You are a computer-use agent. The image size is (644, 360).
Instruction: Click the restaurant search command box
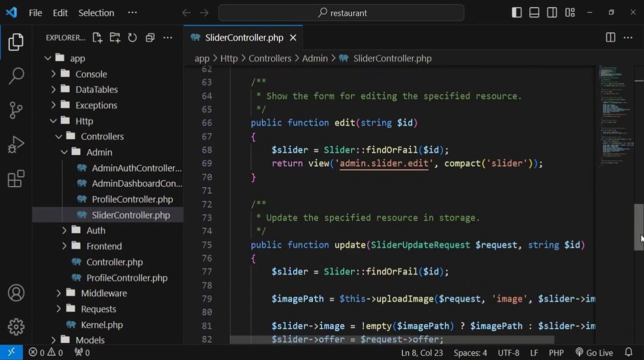pos(341,13)
